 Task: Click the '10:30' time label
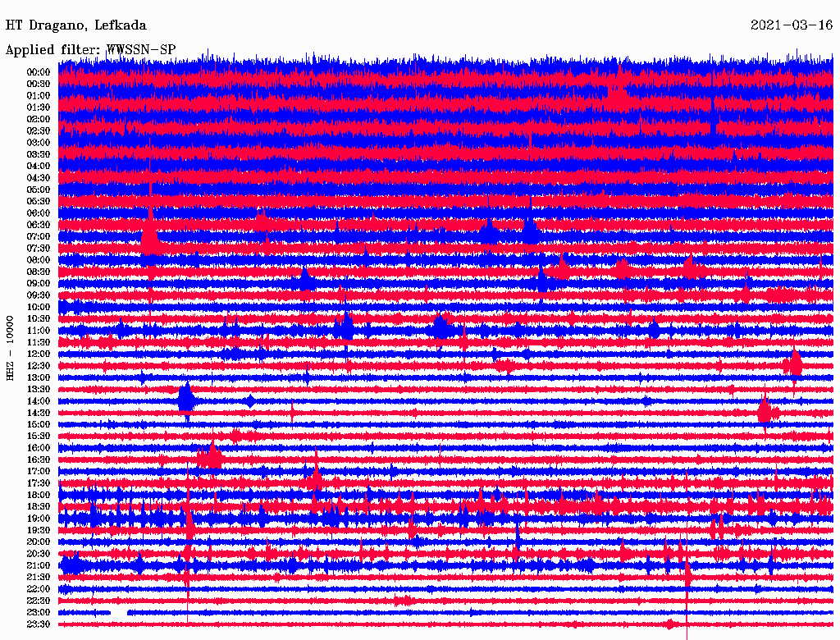click(39, 319)
